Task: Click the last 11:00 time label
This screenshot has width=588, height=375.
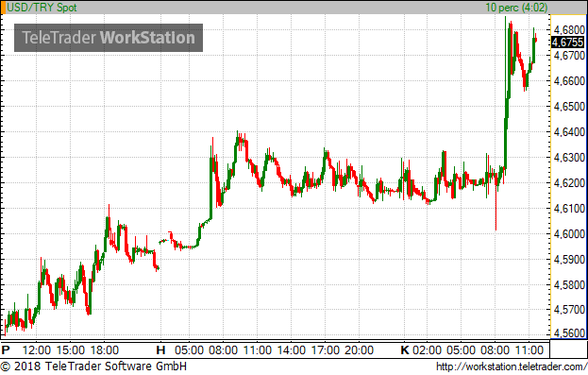Action: coord(529,350)
